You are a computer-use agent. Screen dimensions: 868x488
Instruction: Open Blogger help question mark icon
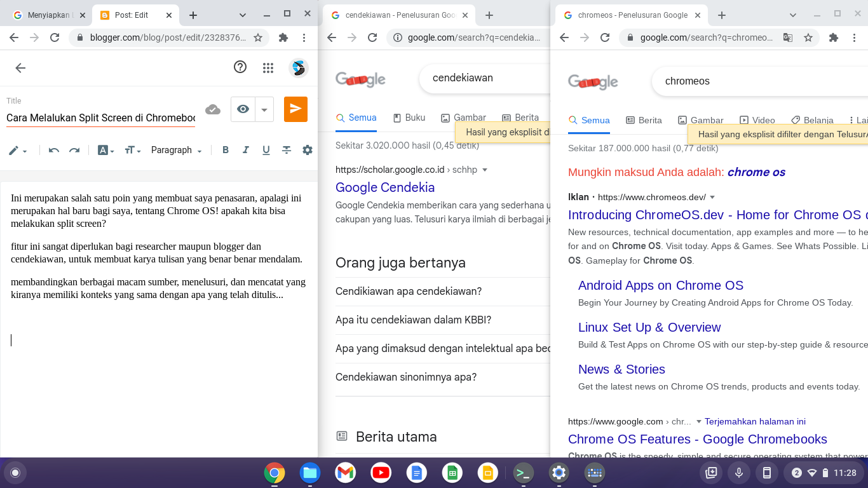click(x=240, y=67)
